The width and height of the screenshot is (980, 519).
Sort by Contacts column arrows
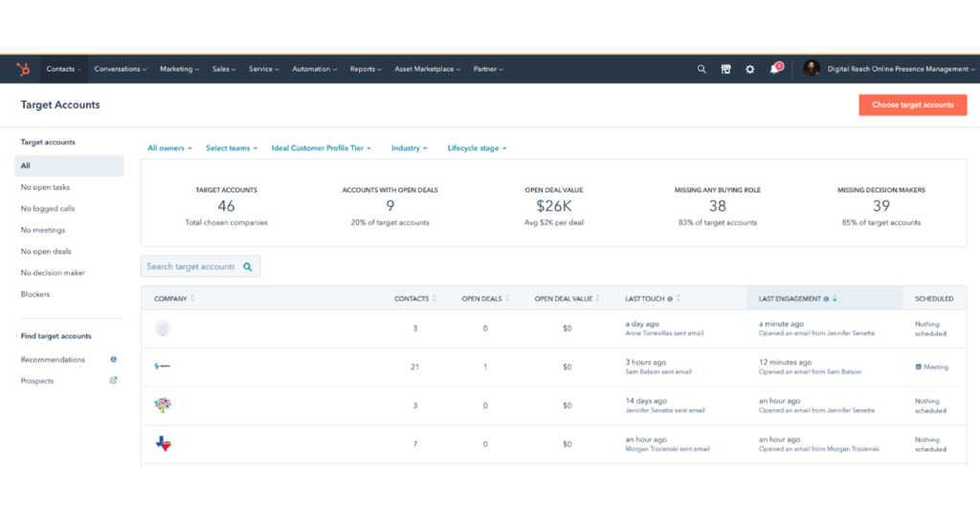tap(434, 298)
